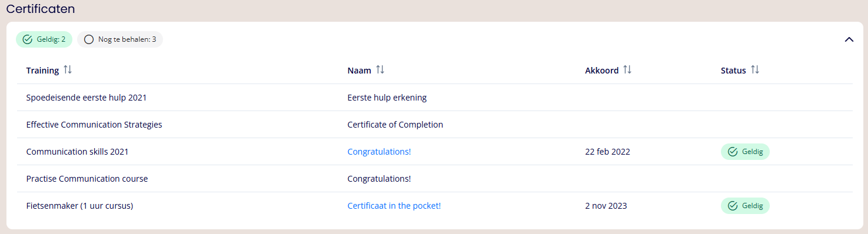The width and height of the screenshot is (868, 234).
Task: Click Geldig badge for Fietsenmaker row
Action: (745, 206)
